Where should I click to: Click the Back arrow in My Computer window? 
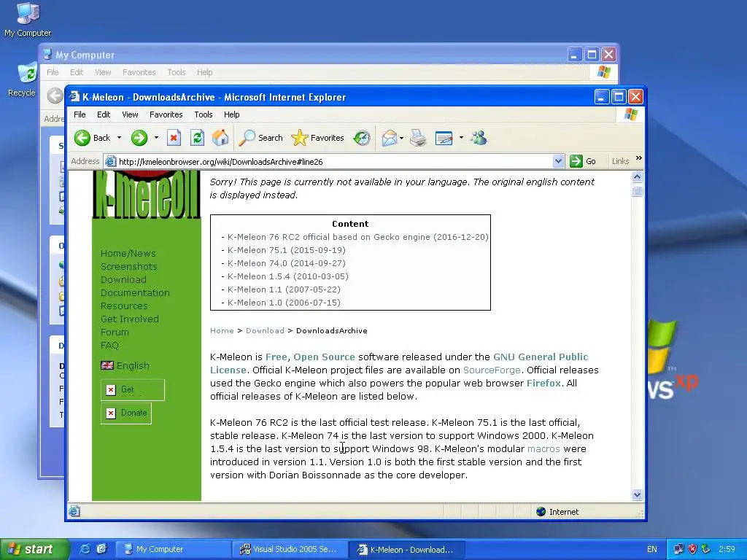[55, 96]
